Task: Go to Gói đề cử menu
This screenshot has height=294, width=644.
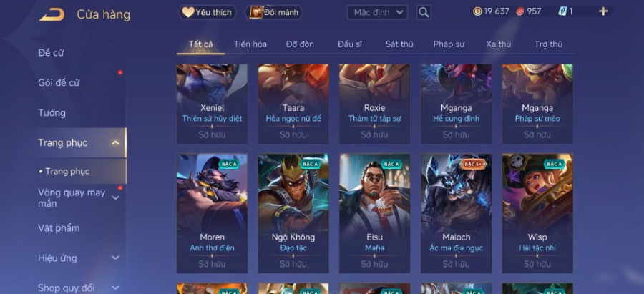Action: pyautogui.click(x=59, y=83)
